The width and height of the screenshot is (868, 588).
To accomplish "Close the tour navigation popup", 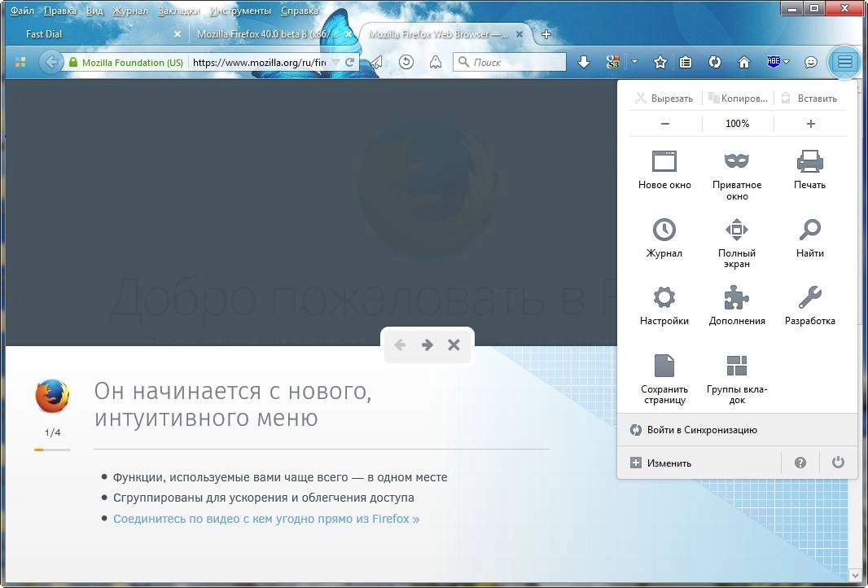I will pos(454,345).
